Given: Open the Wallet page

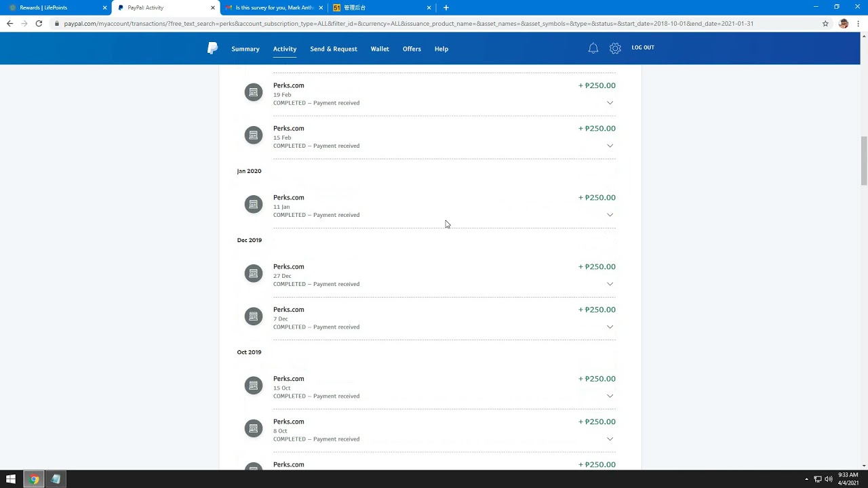Looking at the screenshot, I should tap(380, 49).
